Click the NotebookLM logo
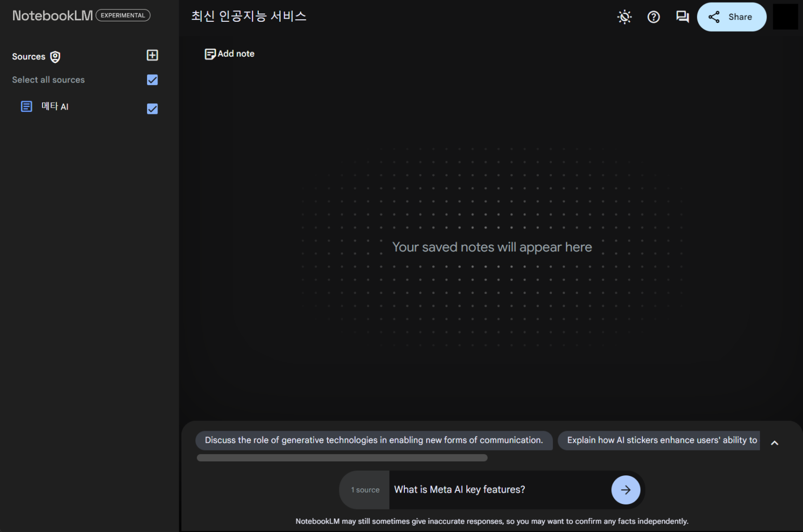Screen dimensions: 803x532 pyautogui.click(x=52, y=16)
